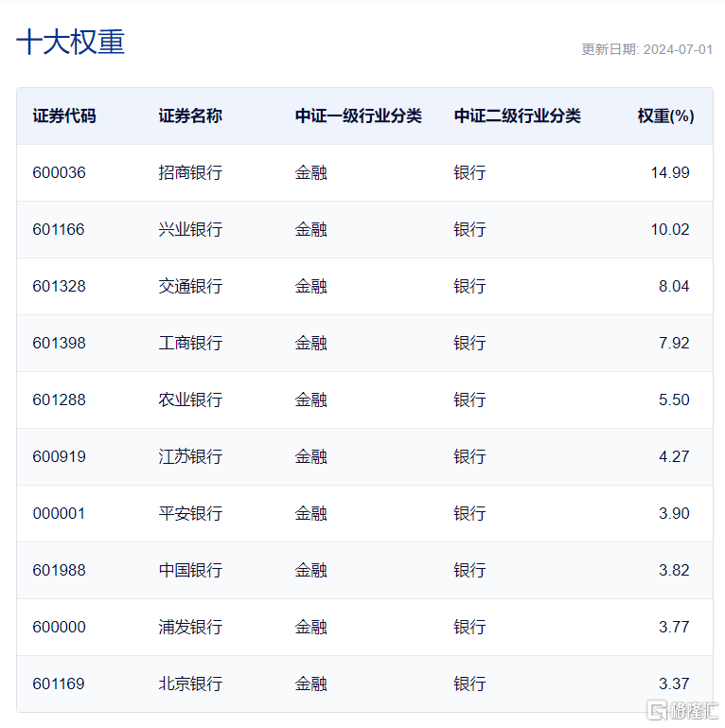The height and width of the screenshot is (728, 725).
Task: Select stock code 601328
Action: [x=60, y=287]
